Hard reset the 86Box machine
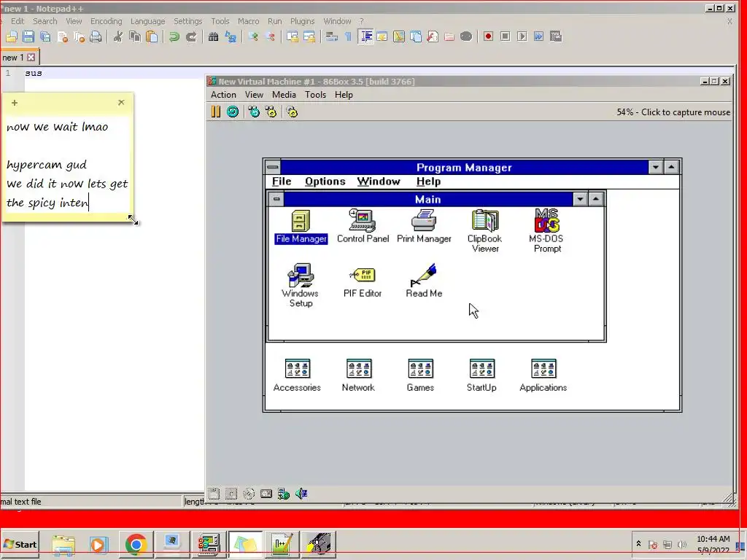 pyautogui.click(x=233, y=112)
